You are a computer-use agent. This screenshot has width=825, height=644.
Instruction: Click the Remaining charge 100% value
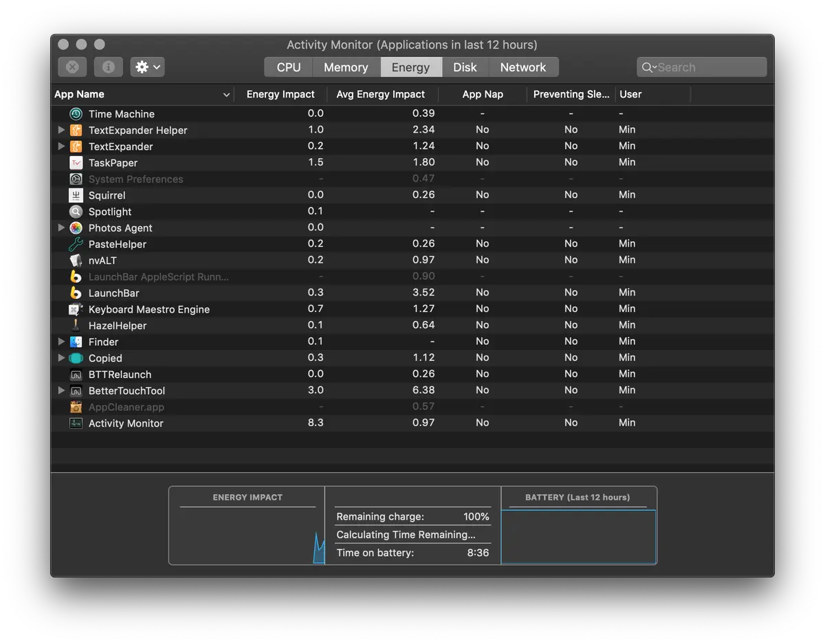[476, 517]
